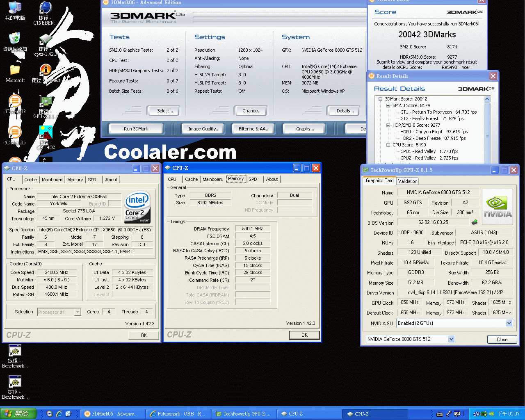The image size is (525, 420).
Task: Switch to 3DMark06 taskbar button
Action: click(112, 414)
